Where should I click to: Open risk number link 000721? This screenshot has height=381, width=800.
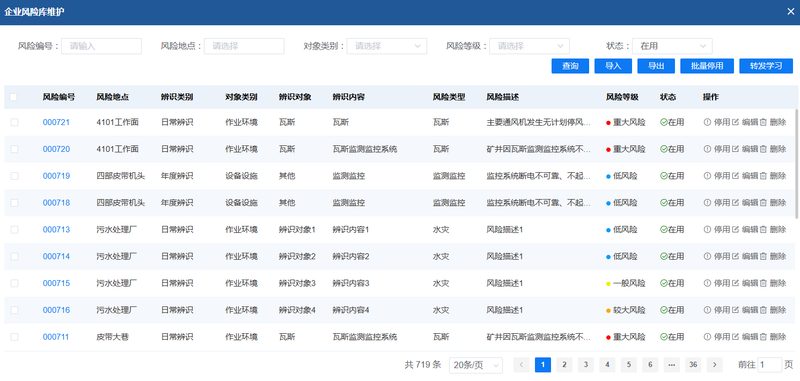pos(56,122)
